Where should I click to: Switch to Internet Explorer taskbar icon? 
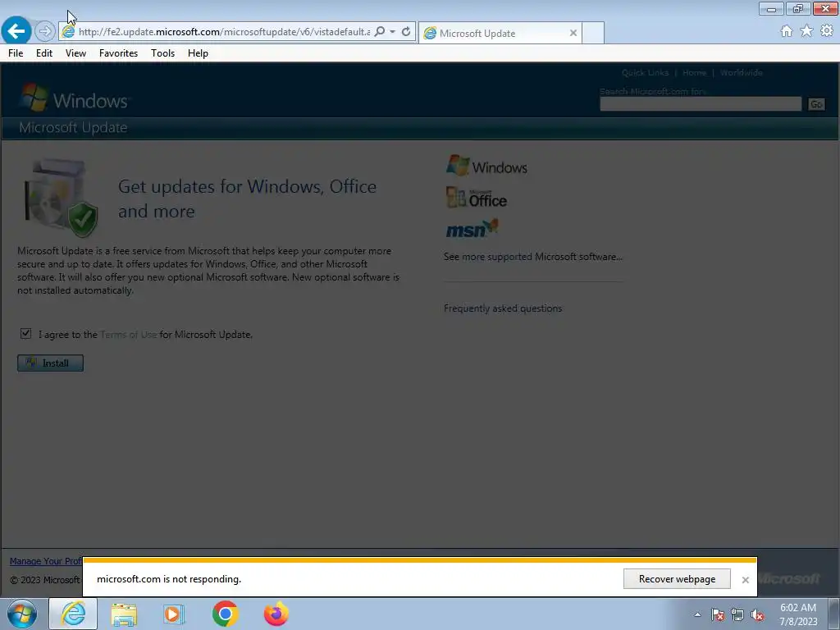[x=73, y=614]
